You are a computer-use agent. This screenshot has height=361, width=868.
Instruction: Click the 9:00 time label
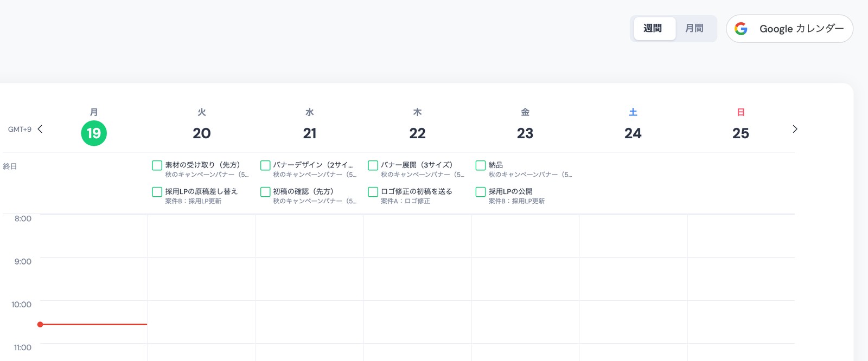(x=23, y=261)
